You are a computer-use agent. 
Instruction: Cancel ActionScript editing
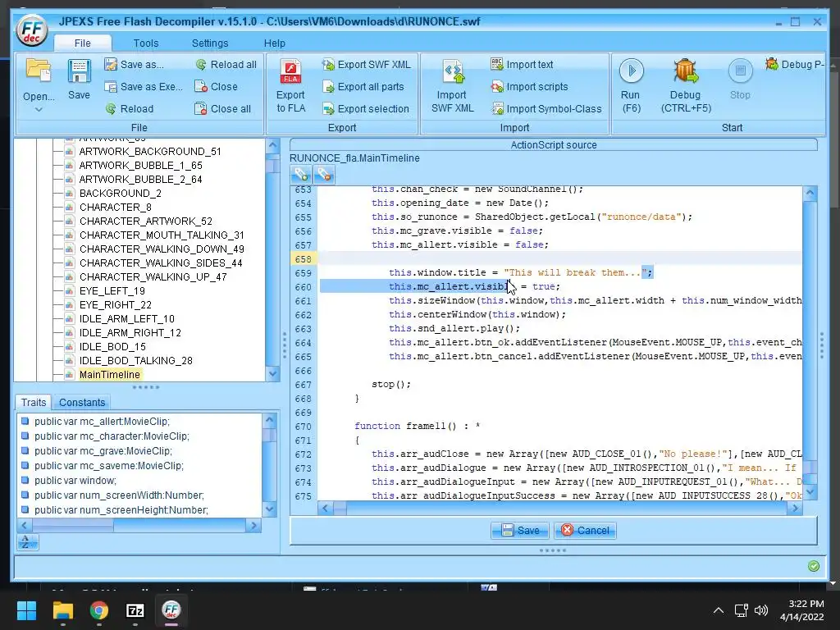[x=585, y=531]
